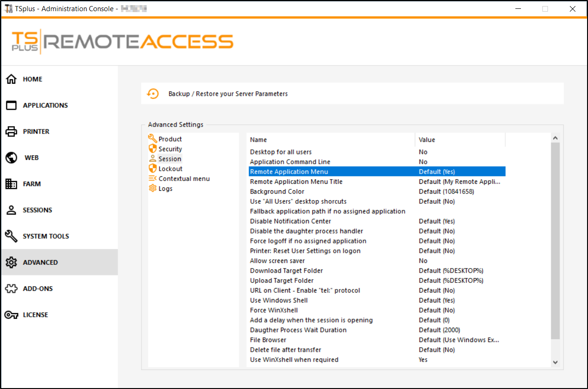The image size is (588, 389).
Task: Open System Tools via wrench icon
Action: [11, 236]
